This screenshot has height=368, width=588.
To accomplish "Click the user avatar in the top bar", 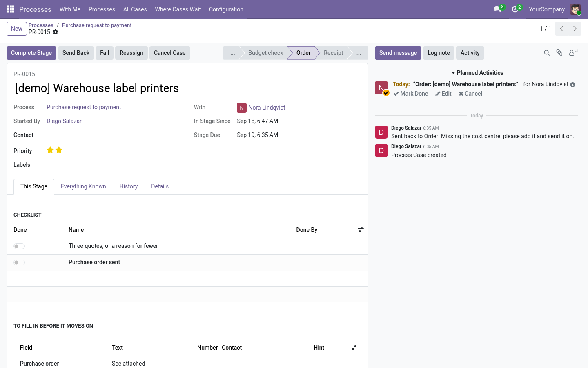I will [575, 9].
